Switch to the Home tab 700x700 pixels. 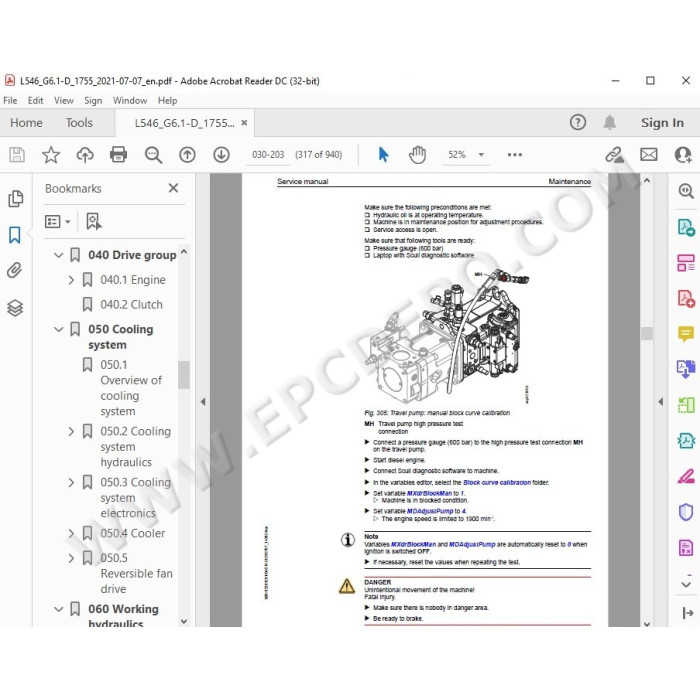click(x=26, y=123)
